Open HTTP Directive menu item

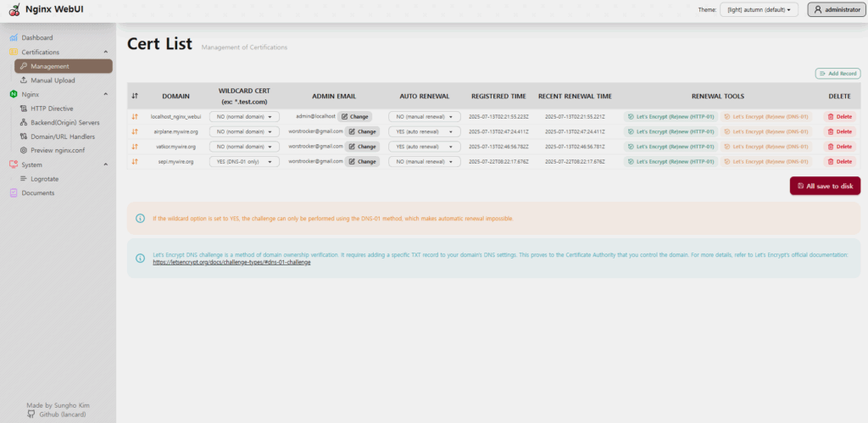click(52, 109)
